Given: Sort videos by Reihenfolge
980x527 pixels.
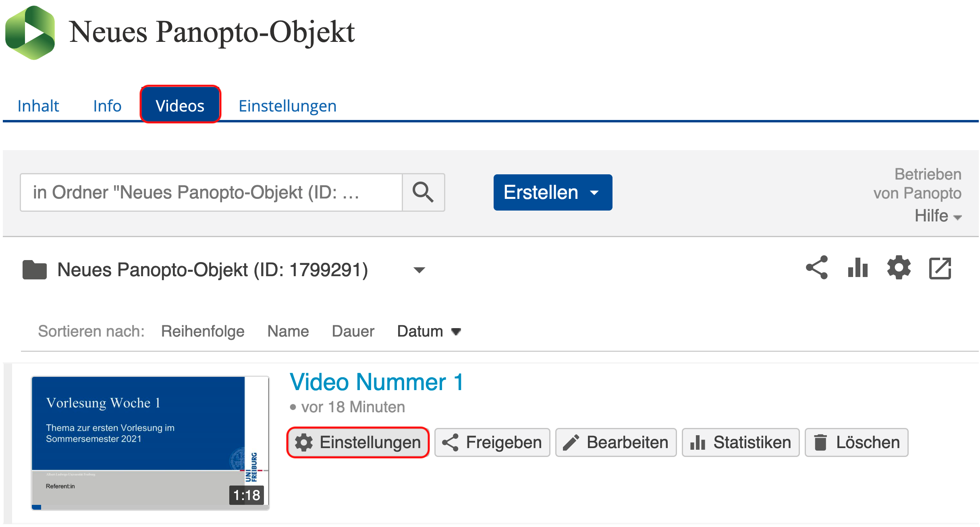Looking at the screenshot, I should (x=203, y=331).
